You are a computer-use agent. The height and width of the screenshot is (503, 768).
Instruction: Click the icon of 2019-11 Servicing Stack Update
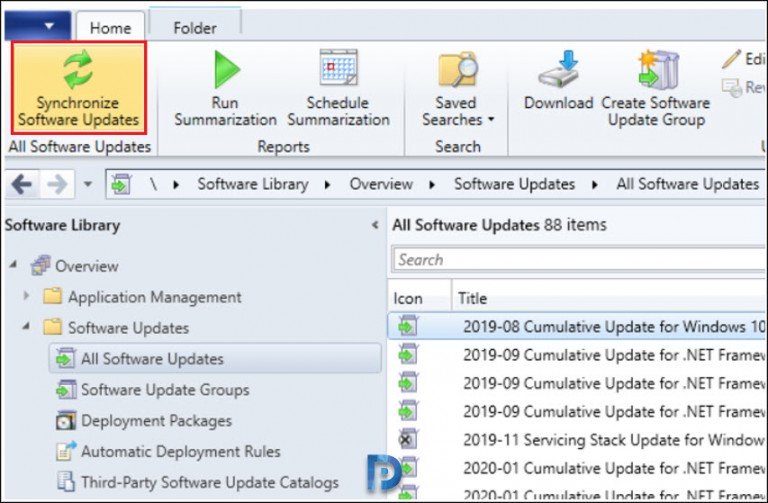[x=408, y=439]
